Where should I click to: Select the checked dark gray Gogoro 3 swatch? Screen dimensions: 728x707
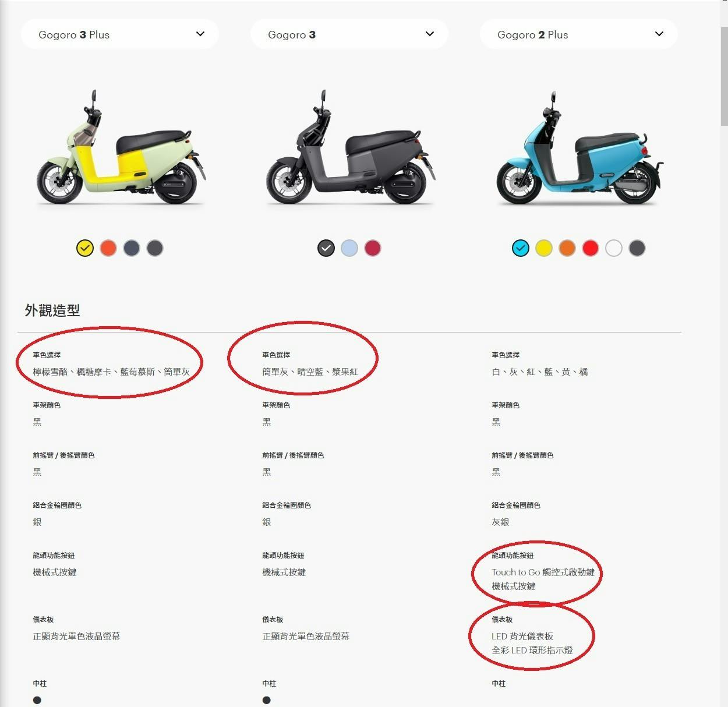coord(326,248)
